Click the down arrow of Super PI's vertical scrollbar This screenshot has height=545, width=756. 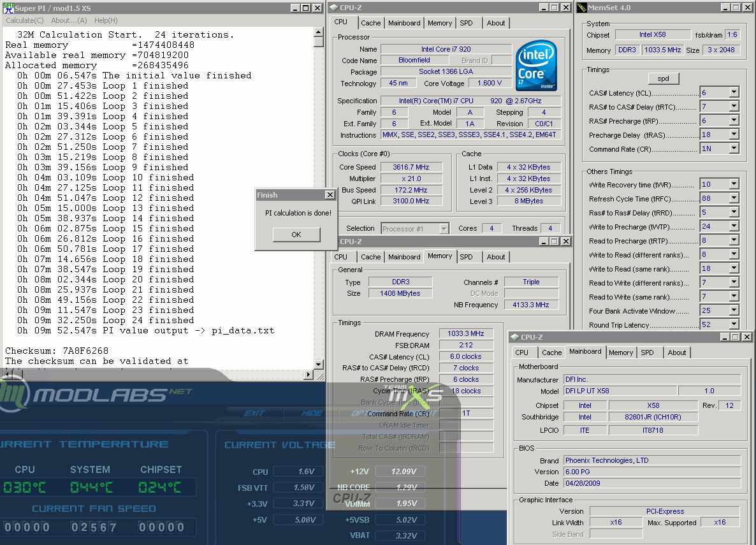(x=318, y=364)
